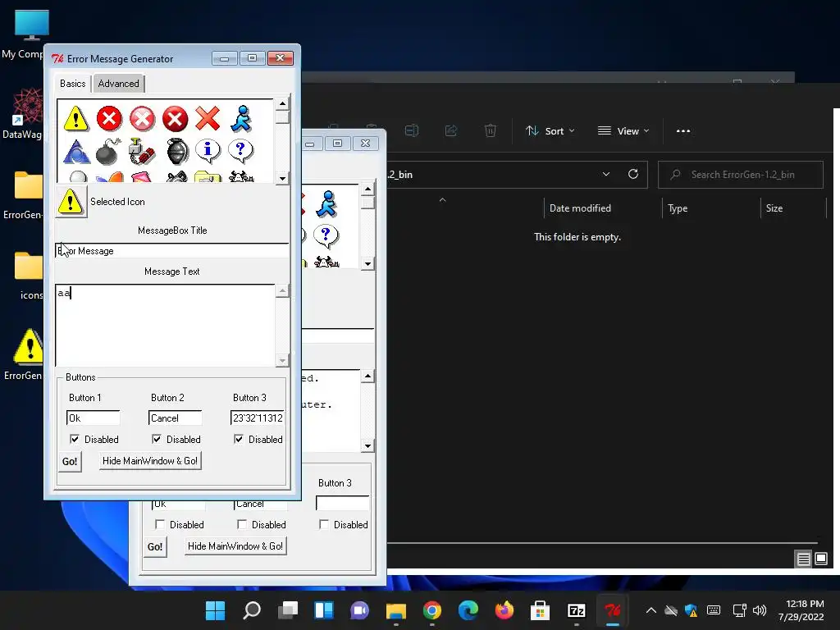Switch File Explorer to details view icon

click(x=803, y=559)
